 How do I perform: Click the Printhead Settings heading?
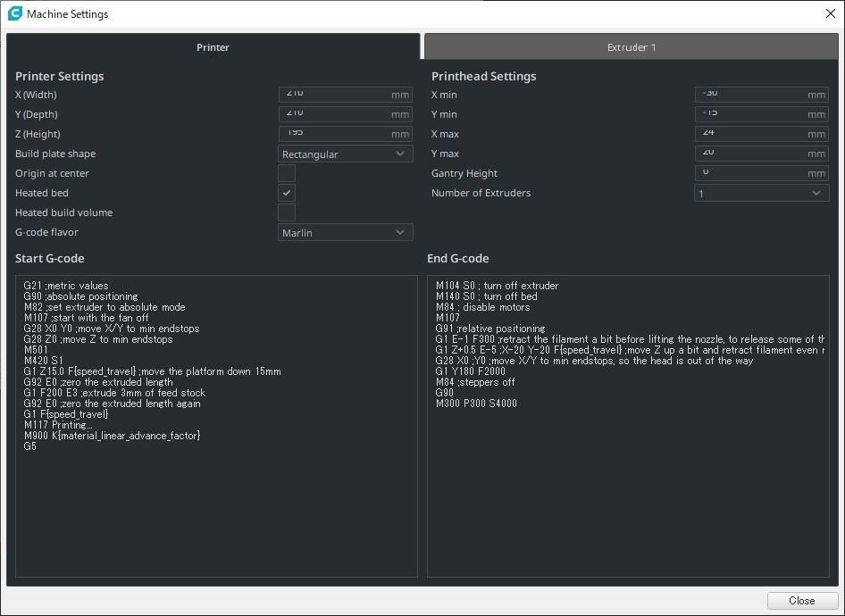[483, 77]
